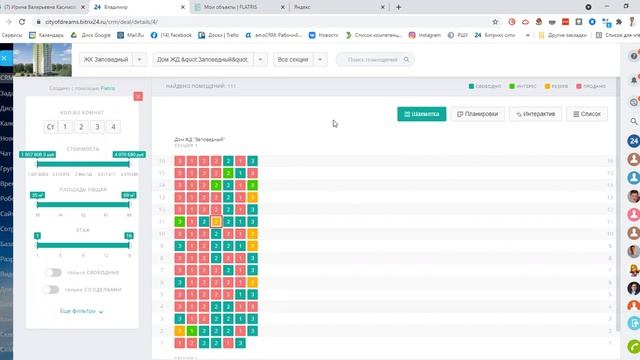Click the maximum area slider handle

point(129,204)
